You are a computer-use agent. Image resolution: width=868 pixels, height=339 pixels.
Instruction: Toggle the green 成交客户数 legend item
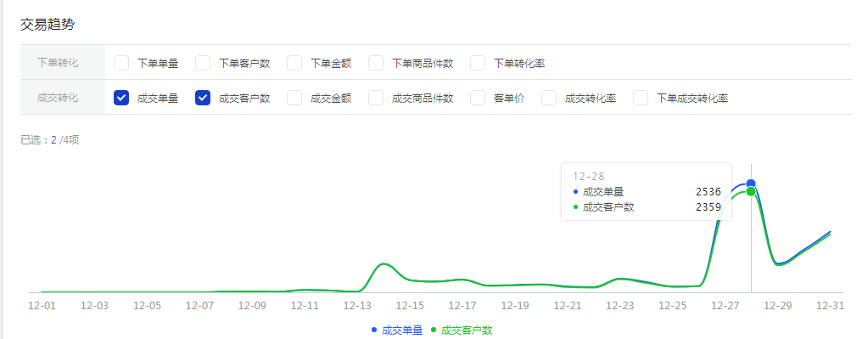click(461, 331)
